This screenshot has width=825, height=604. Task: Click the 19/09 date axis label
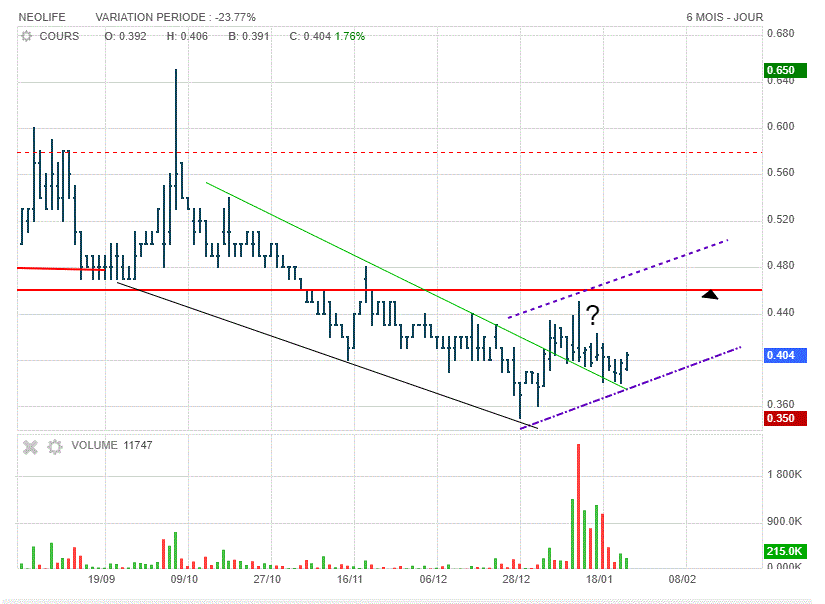(102, 579)
